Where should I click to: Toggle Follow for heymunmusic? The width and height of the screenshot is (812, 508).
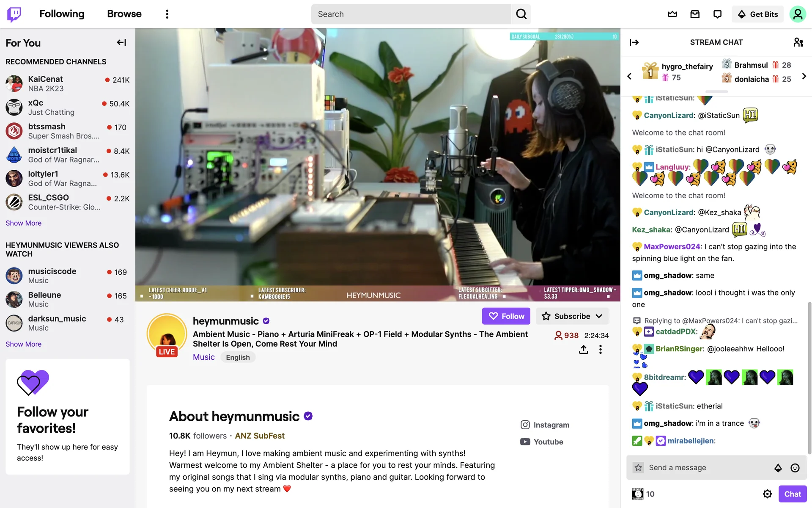coord(506,316)
